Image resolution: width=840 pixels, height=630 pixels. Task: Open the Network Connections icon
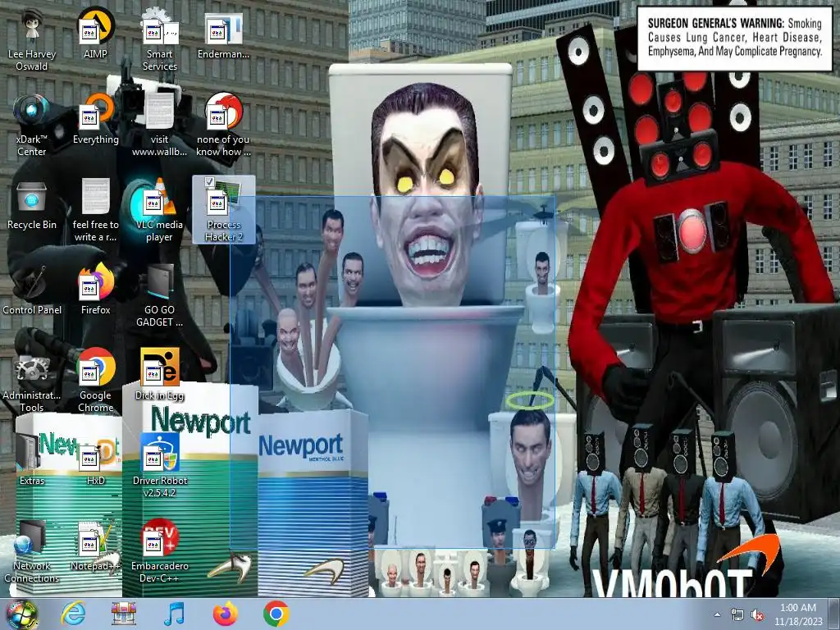tap(32, 551)
